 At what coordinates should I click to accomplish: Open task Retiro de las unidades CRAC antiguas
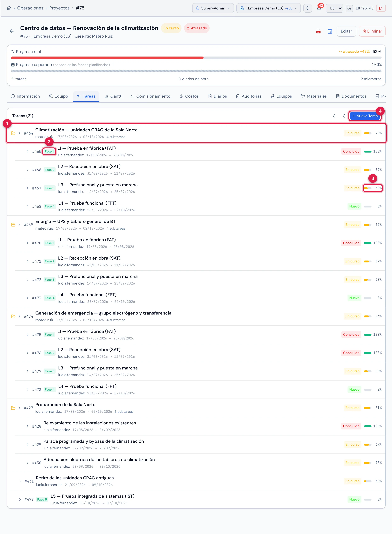coord(75,478)
